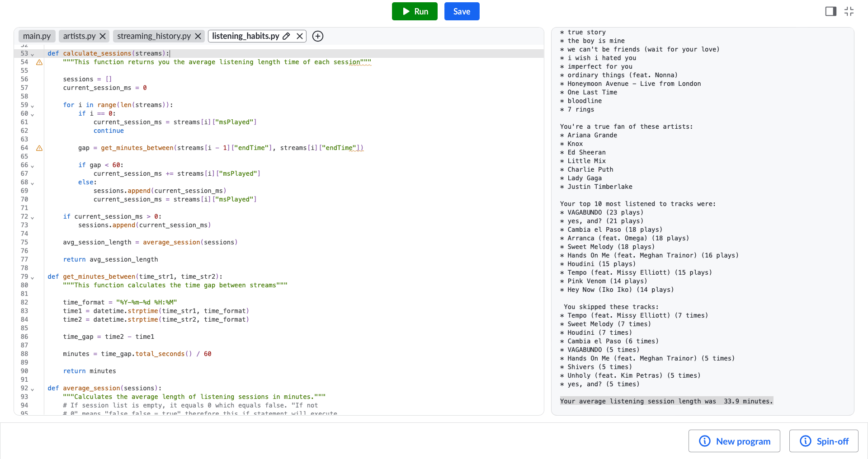This screenshot has height=459, width=868.
Task: Create a Spin-off of this program
Action: pyautogui.click(x=824, y=441)
